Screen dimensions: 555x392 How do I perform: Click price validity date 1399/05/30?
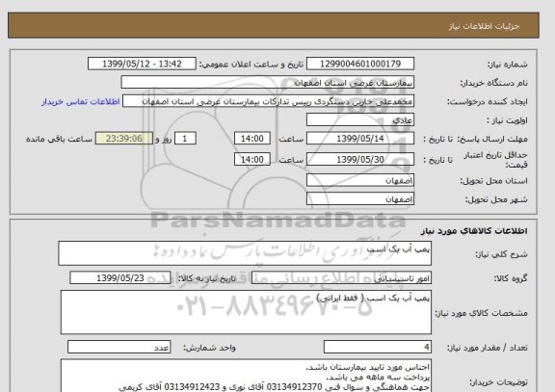(x=360, y=160)
